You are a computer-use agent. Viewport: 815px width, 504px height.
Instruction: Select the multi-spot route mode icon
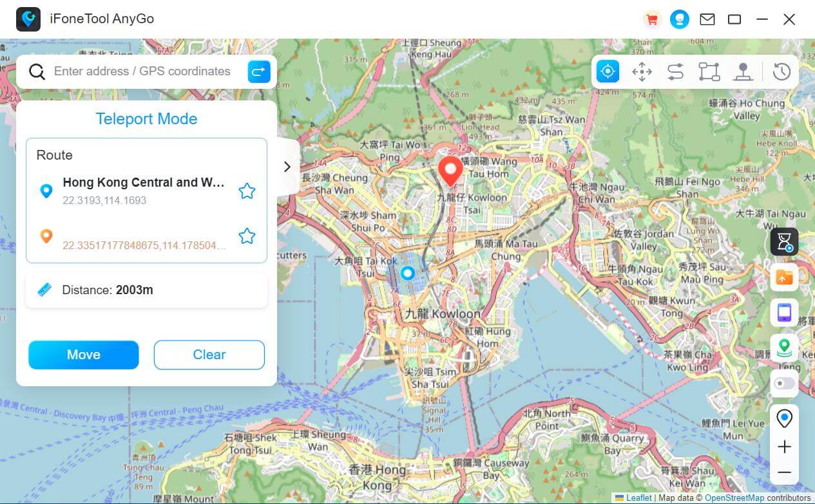tap(709, 71)
